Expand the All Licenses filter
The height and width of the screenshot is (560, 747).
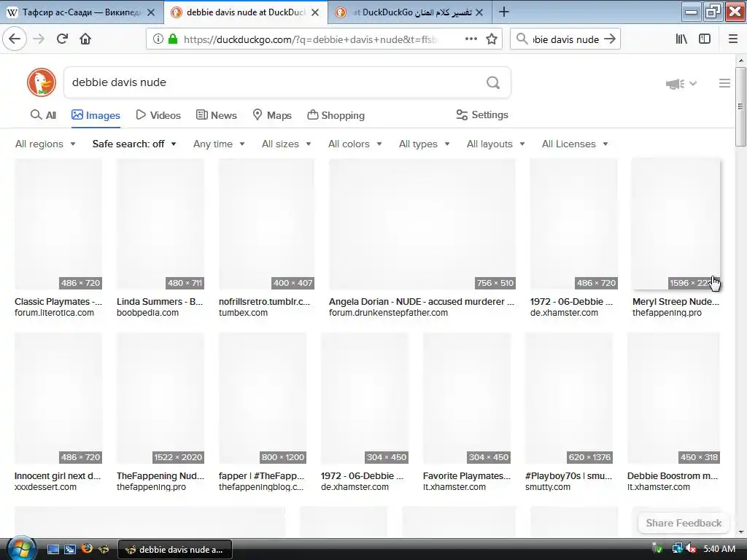pos(575,144)
